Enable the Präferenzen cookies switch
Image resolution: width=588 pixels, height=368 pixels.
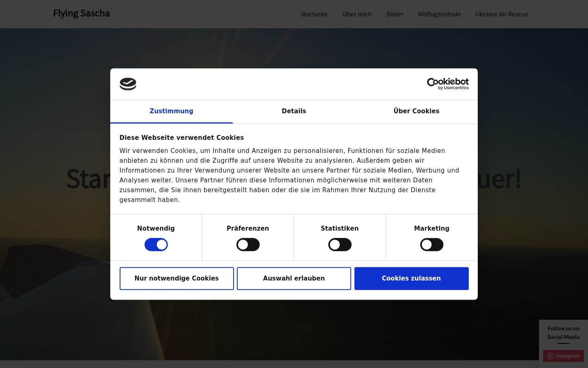248,245
